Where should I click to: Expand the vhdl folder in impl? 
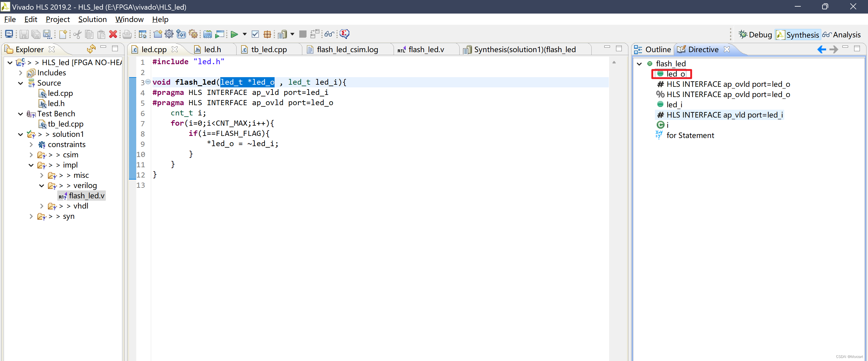(42, 206)
